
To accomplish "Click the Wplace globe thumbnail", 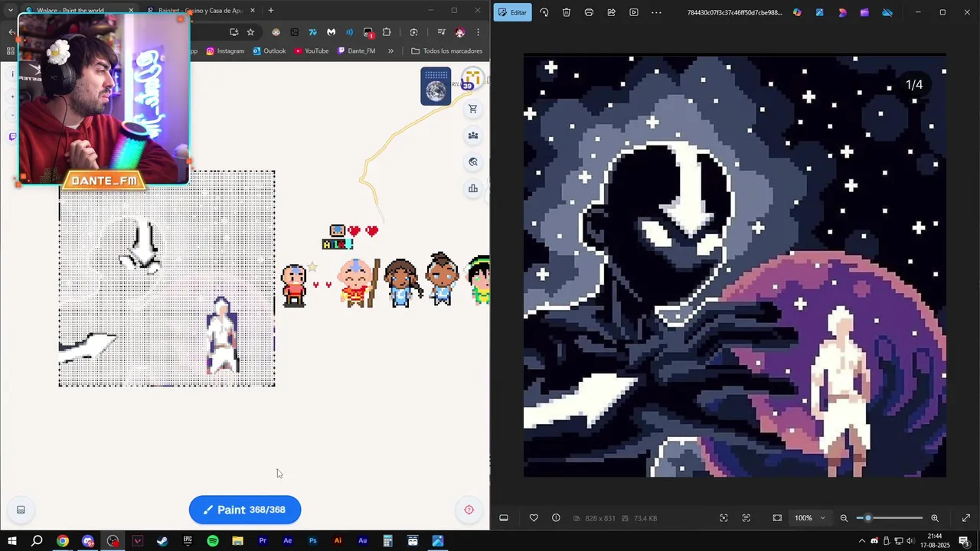I will coord(436,86).
